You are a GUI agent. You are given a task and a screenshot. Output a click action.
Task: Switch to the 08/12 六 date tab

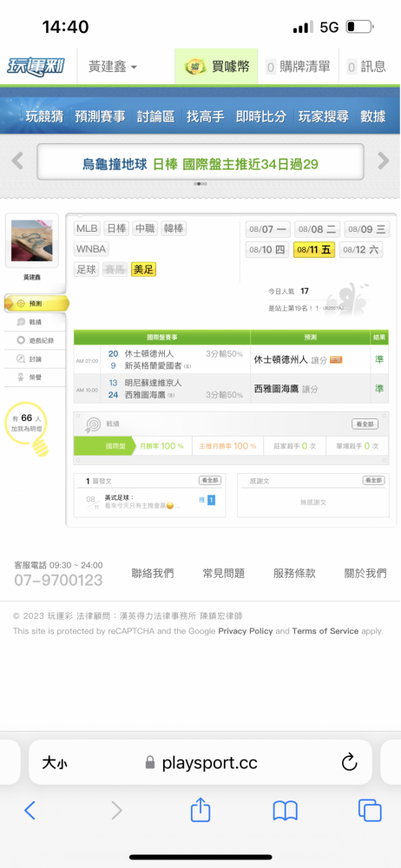coord(360,250)
